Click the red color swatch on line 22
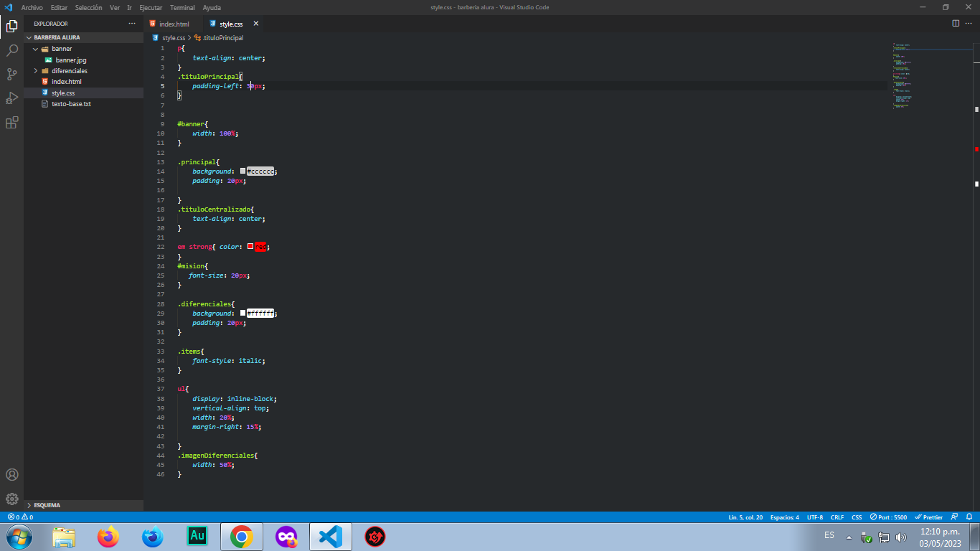This screenshot has width=980, height=551. click(x=250, y=247)
